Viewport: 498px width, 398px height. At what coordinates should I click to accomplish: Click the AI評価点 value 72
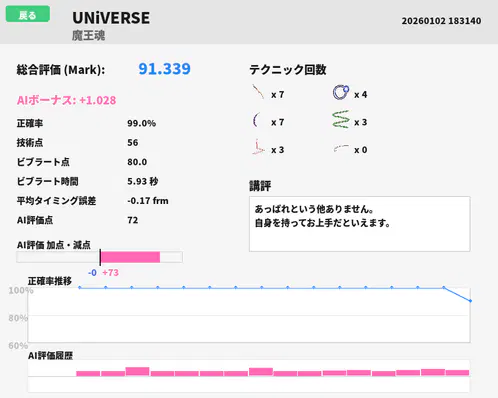point(132,220)
